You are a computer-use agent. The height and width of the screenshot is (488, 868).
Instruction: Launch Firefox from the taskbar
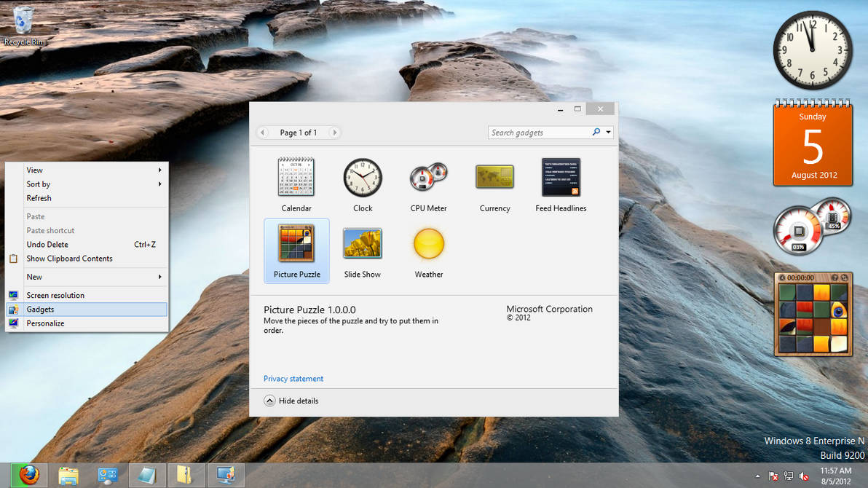[x=29, y=476]
